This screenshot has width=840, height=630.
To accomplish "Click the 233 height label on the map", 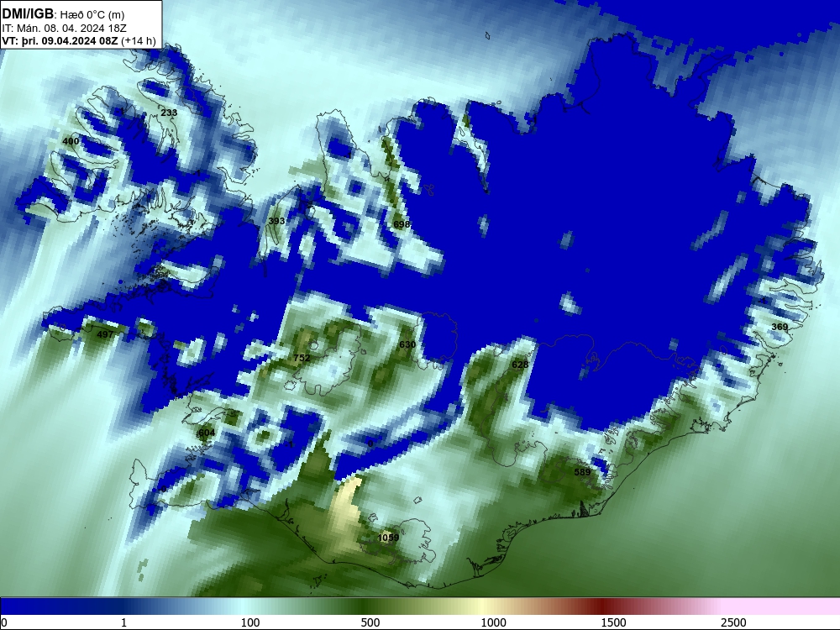I will 169,113.
